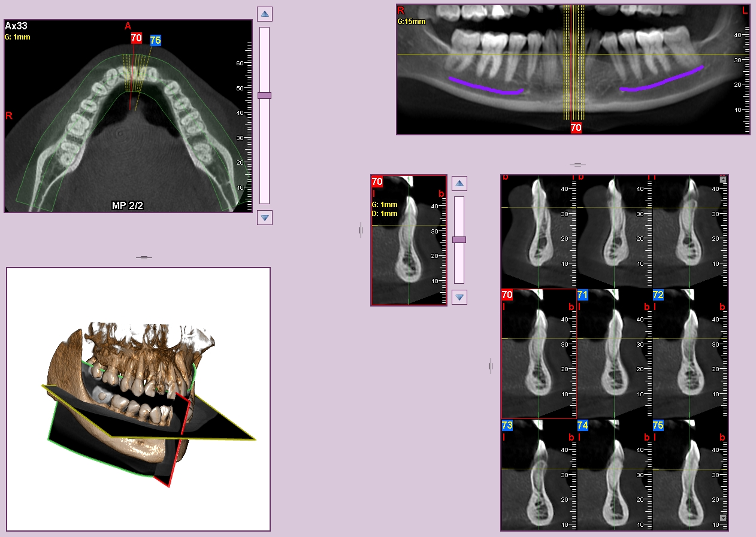The height and width of the screenshot is (537, 756).
Task: Click the up arrow beside the single cross-section
Action: (459, 184)
